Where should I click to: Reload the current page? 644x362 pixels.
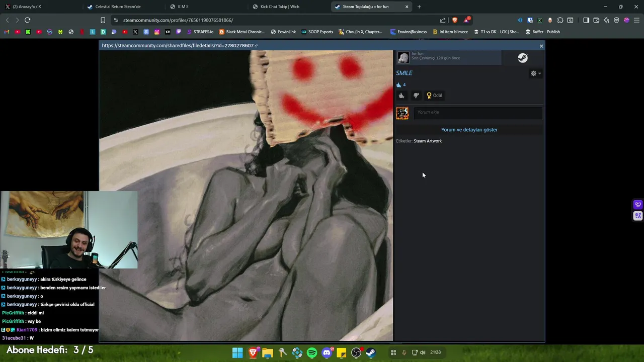click(27, 20)
